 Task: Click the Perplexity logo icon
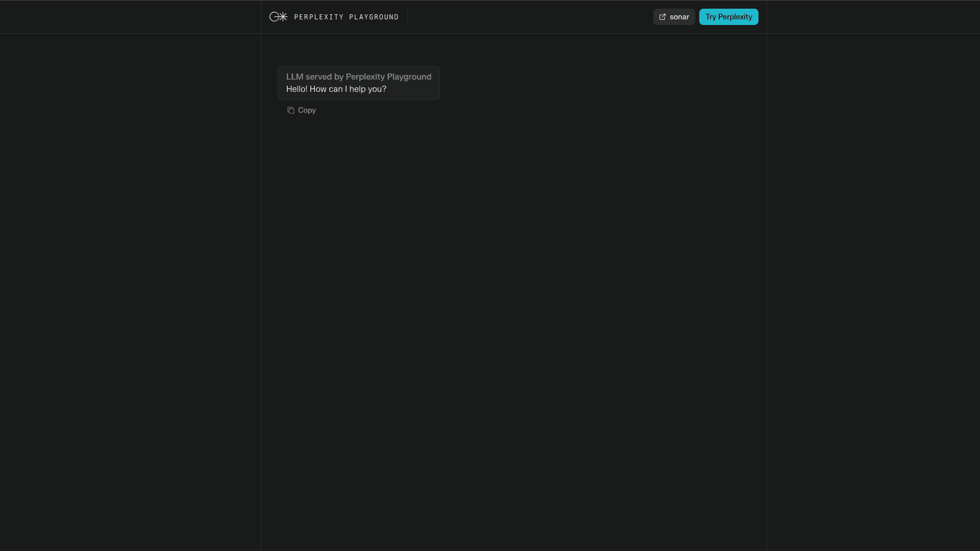(x=278, y=17)
